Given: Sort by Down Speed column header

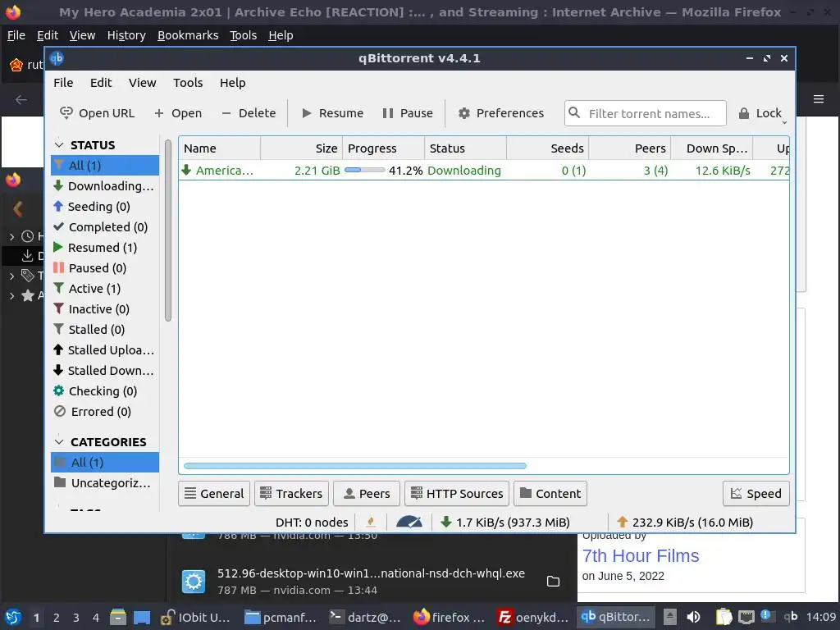Looking at the screenshot, I should click(712, 148).
